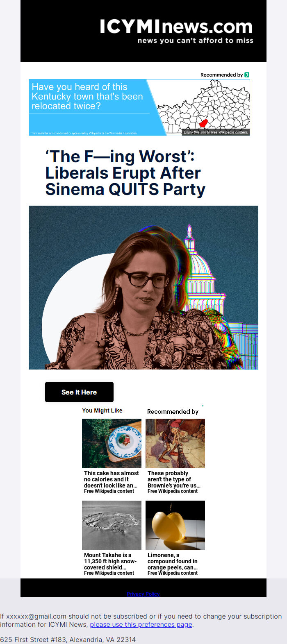
Task: Click 'Recommended by' label above thumbnails
Action: click(173, 412)
